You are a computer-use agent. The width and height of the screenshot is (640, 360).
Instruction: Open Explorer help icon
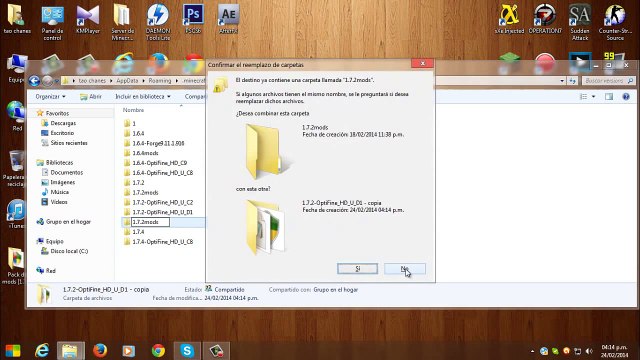tap(626, 97)
